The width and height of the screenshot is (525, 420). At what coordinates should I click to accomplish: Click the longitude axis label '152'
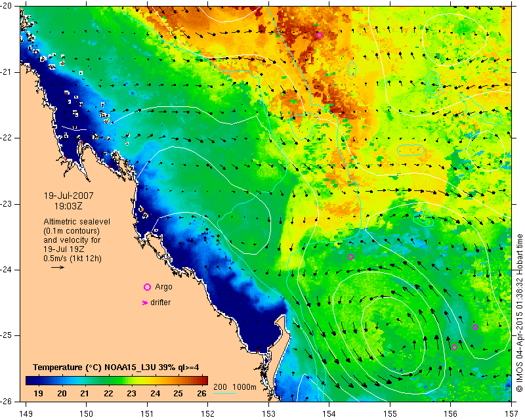coord(207,414)
